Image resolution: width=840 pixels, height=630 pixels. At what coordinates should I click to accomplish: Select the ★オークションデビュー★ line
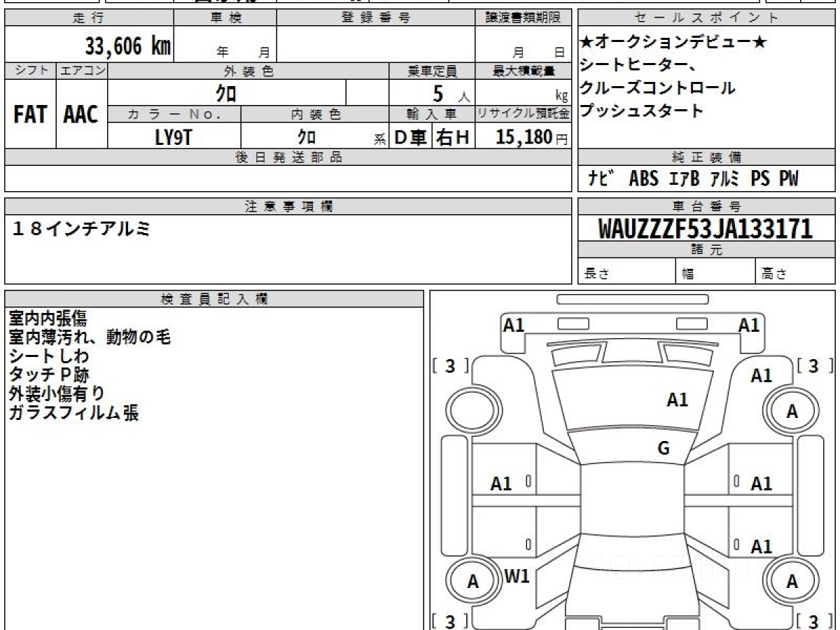click(673, 43)
